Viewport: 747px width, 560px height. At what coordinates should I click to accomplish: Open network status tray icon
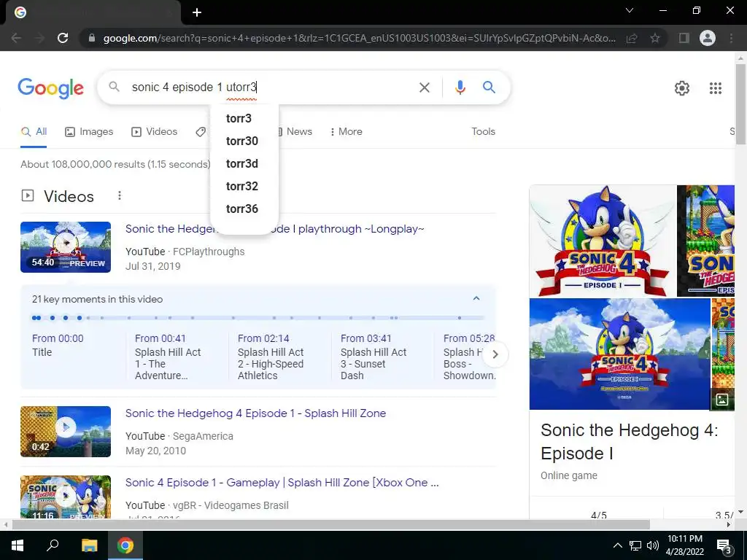635,545
